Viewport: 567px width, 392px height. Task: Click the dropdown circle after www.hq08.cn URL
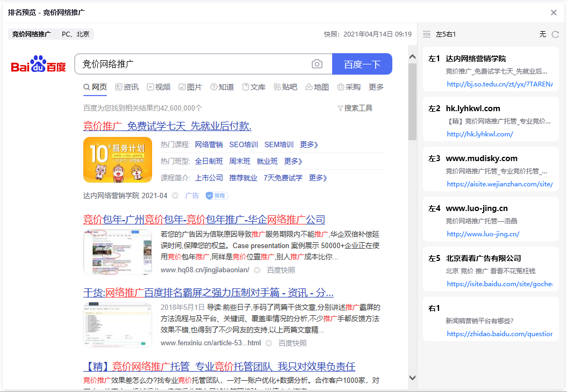tap(257, 270)
